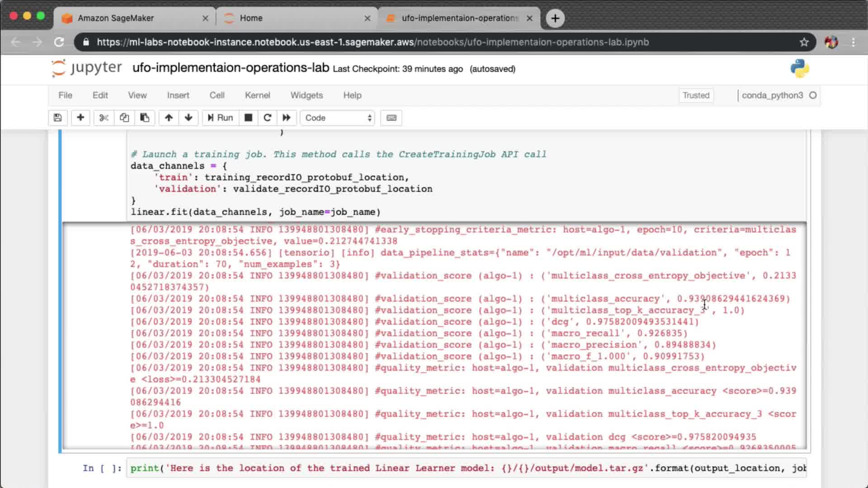Open the cell type Code dropdown
This screenshot has width=868, height=488.
tap(338, 118)
